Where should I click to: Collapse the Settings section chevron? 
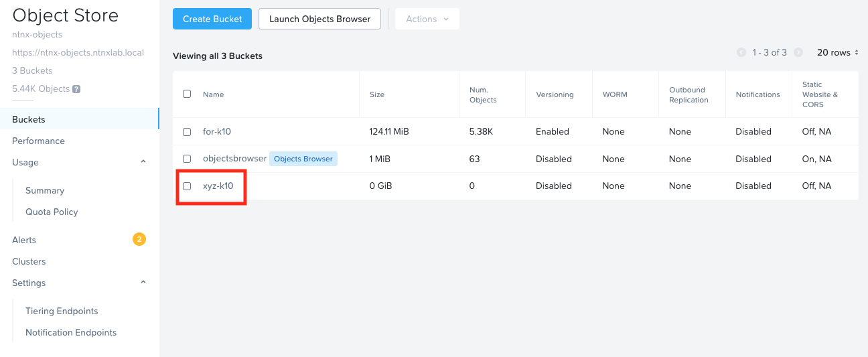click(143, 283)
